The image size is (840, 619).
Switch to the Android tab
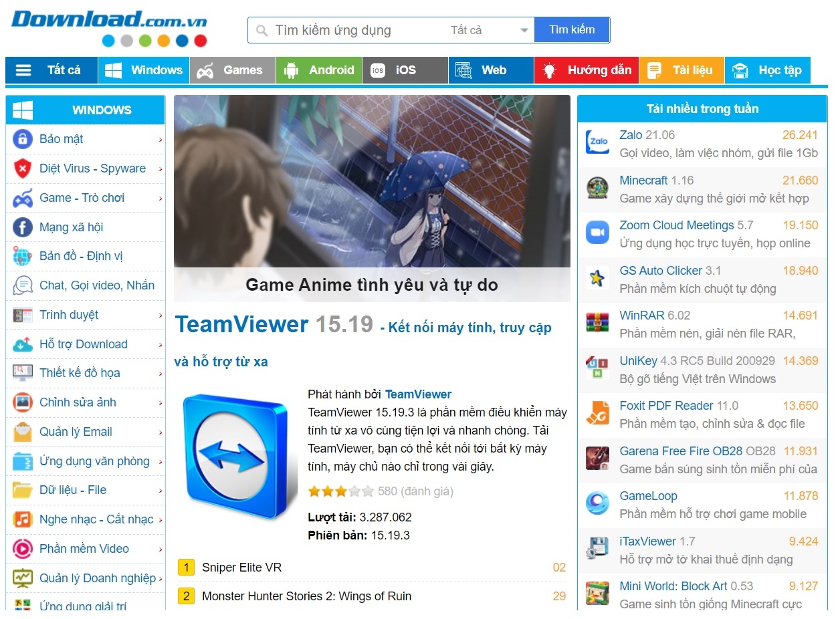coord(319,70)
